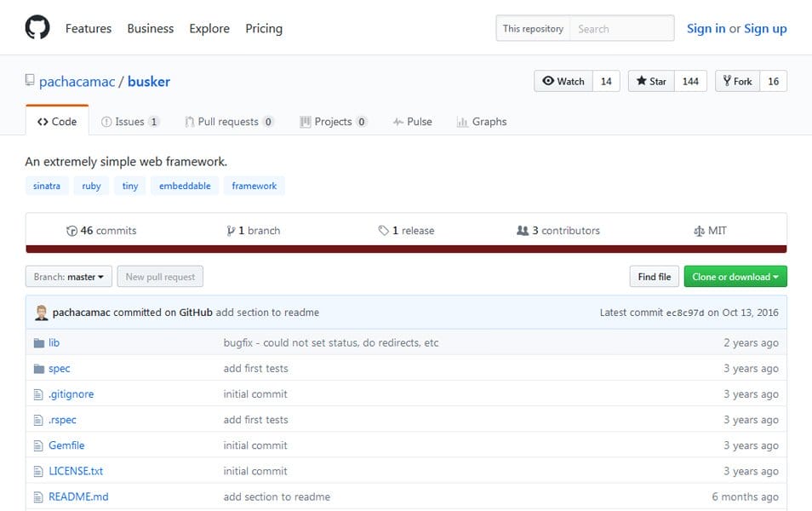Image resolution: width=812 pixels, height=511 pixels.
Task: Open latest commit hash ec8c97d
Action: tap(685, 313)
